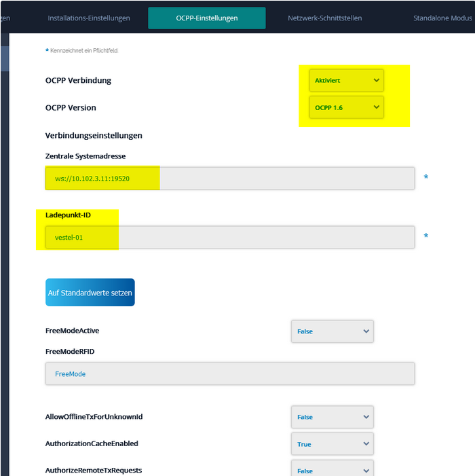Click the AuthorizeRemoteTxRequests label
This screenshot has height=476, width=475.
[x=94, y=471]
